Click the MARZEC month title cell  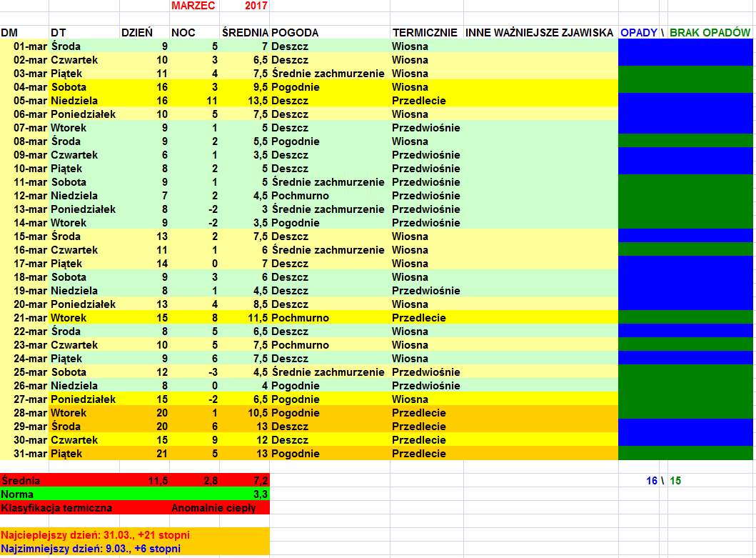[x=193, y=6]
